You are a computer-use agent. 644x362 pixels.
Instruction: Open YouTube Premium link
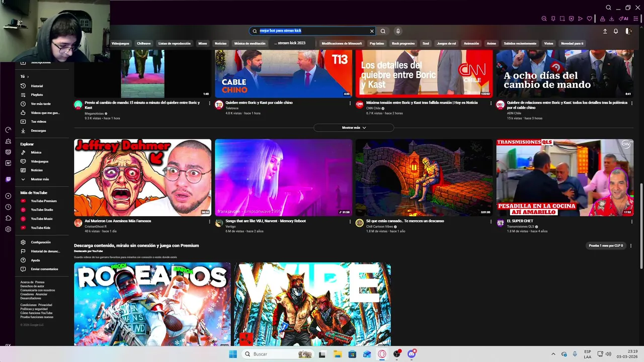(43, 201)
